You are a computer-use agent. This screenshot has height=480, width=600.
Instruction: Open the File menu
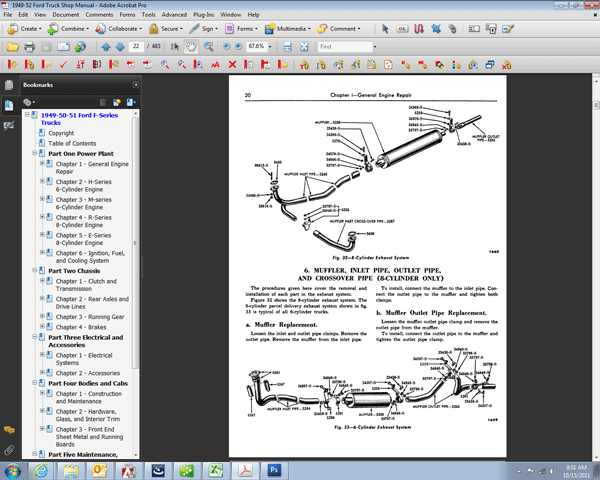8,15
